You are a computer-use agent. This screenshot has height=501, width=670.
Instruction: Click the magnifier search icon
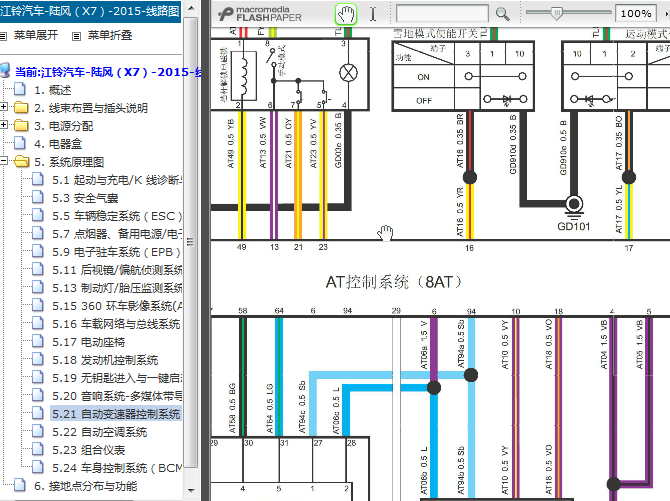(x=502, y=14)
